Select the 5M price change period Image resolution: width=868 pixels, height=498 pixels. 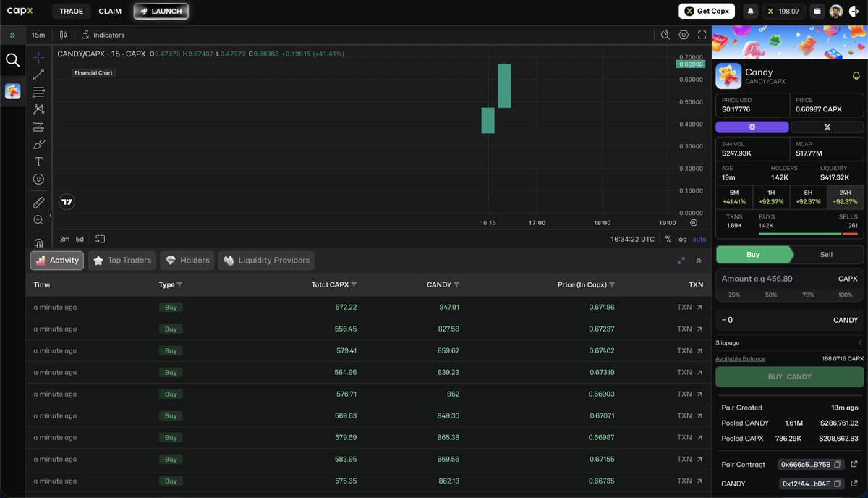[734, 197]
